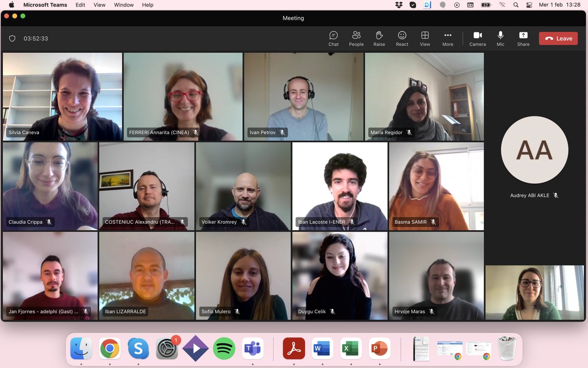
Task: Select FERRERI Annarita's video tile
Action: click(x=183, y=97)
